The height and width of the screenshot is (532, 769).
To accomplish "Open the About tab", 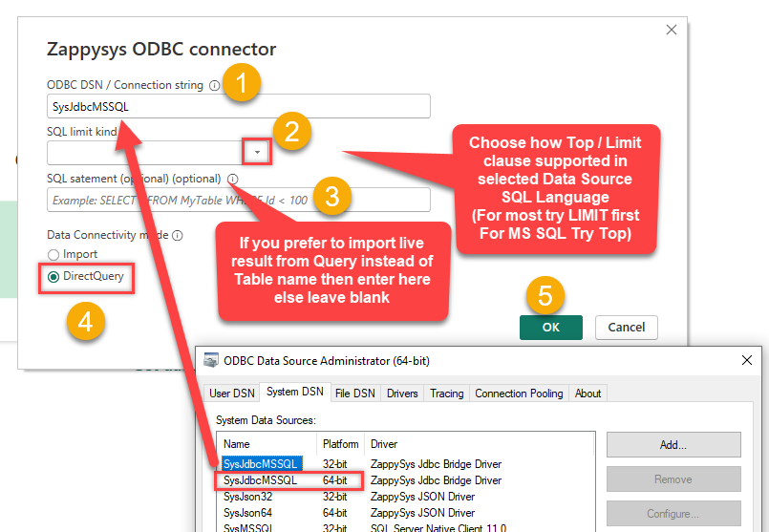I will (x=587, y=394).
